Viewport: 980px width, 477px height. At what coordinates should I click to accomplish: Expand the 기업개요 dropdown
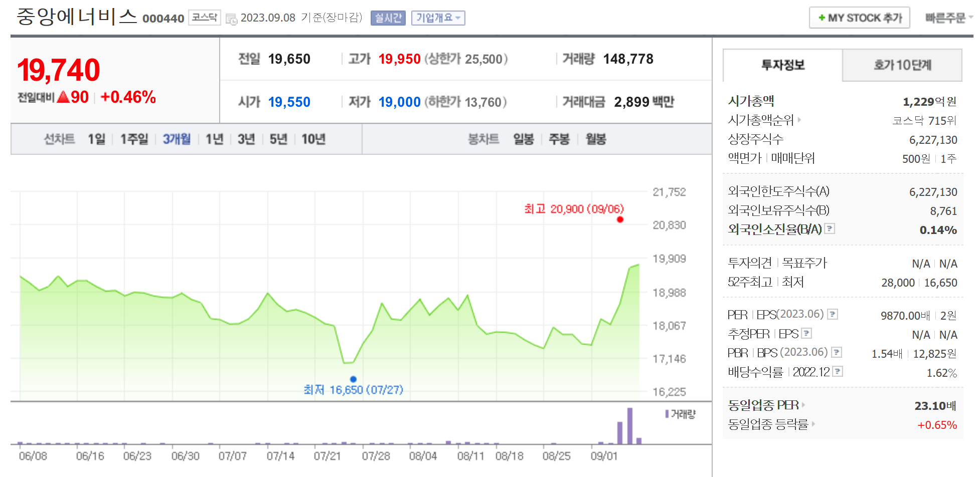pyautogui.click(x=438, y=18)
